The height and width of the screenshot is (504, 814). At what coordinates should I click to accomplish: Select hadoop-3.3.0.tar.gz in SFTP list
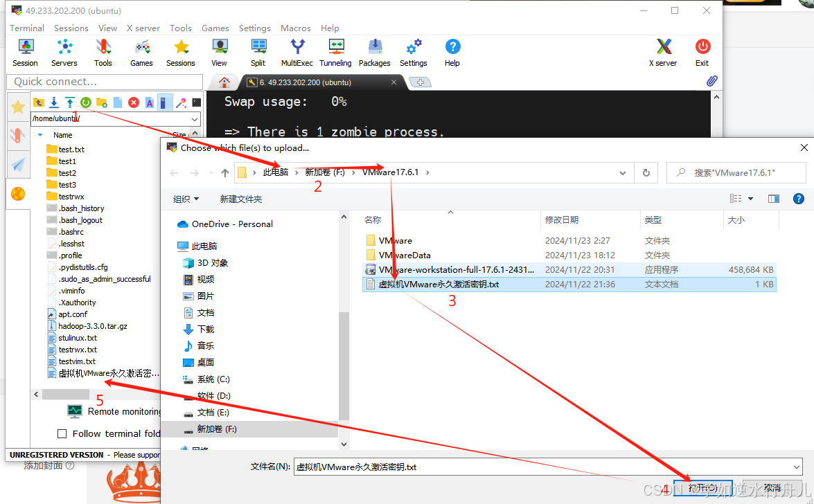[x=92, y=326]
